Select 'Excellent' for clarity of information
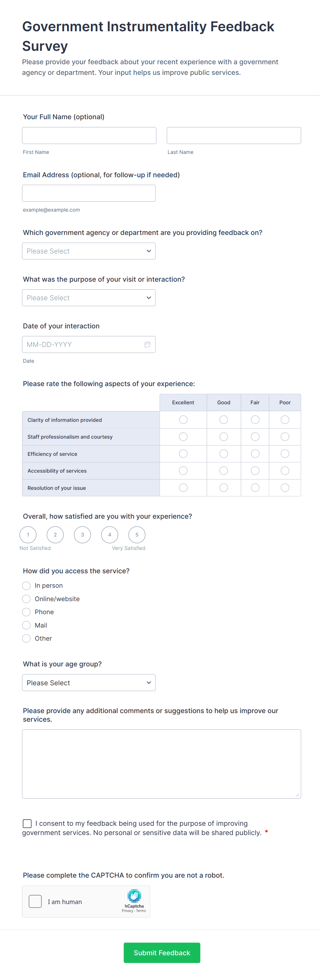This screenshot has height=980, width=320. (183, 420)
